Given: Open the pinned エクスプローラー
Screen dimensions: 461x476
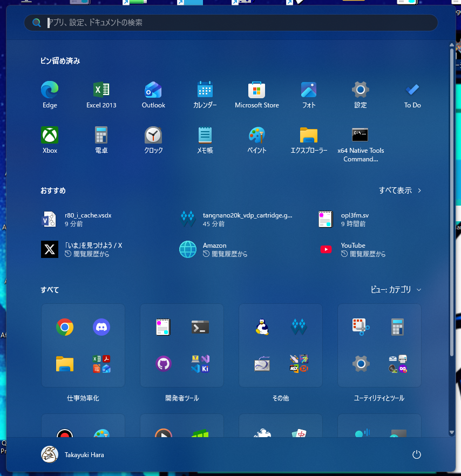Looking at the screenshot, I should coord(309,140).
